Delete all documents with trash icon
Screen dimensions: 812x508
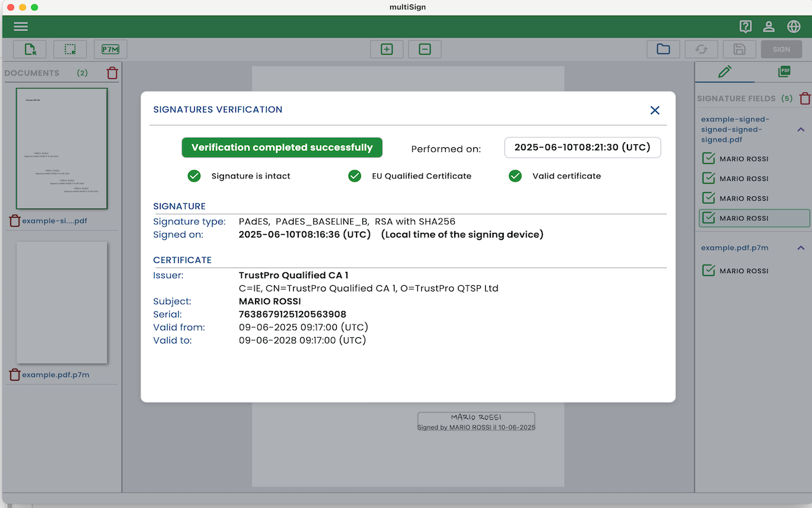pos(112,73)
